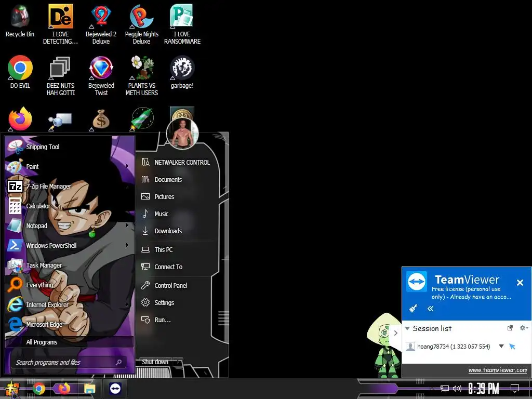The height and width of the screenshot is (399, 532).
Task: Launch Peggle Nights Deluxe shortcut
Action: coord(141,24)
